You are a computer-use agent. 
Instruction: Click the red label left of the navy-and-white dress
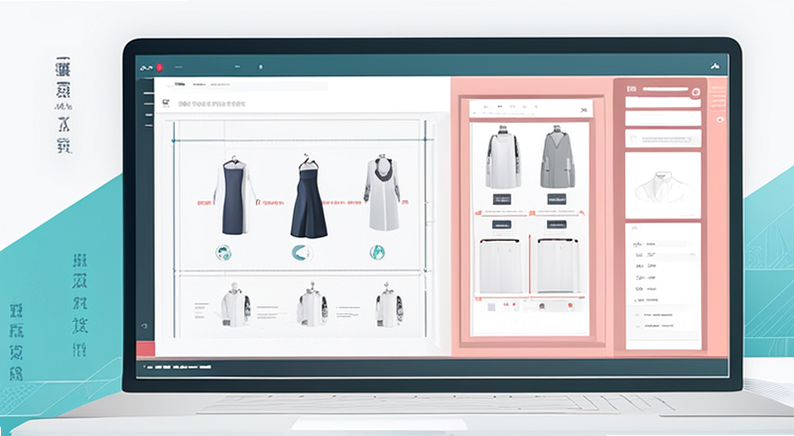204,203
